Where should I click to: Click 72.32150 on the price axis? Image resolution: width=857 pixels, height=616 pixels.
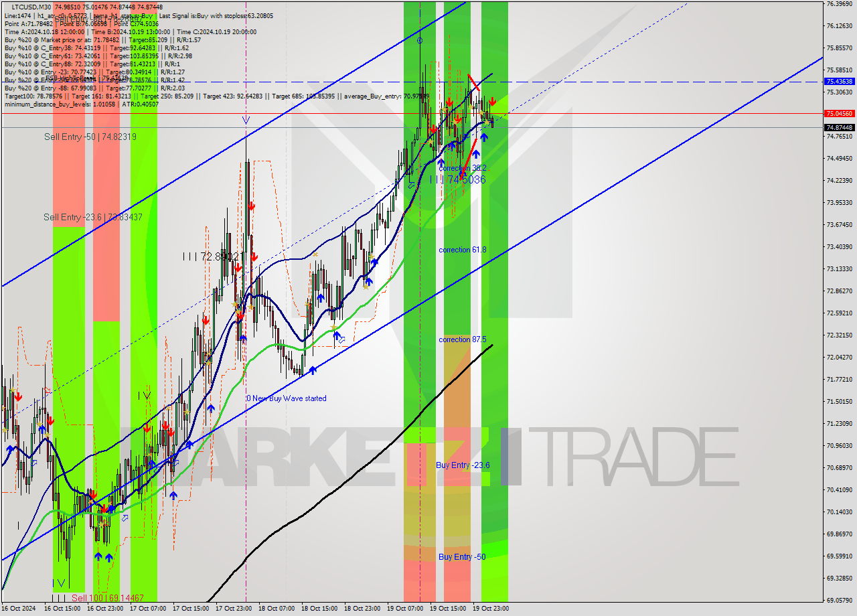pos(840,335)
